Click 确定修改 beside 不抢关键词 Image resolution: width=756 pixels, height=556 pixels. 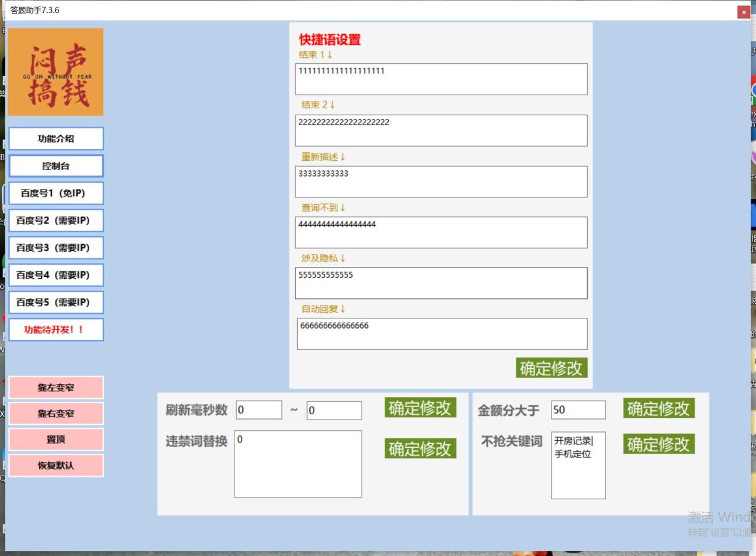pos(658,444)
